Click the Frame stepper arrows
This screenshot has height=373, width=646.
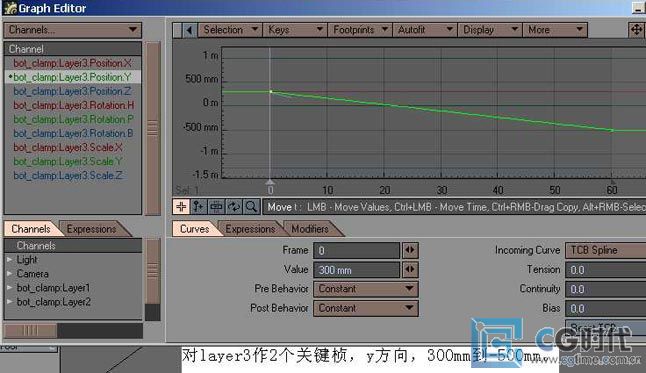click(x=410, y=250)
